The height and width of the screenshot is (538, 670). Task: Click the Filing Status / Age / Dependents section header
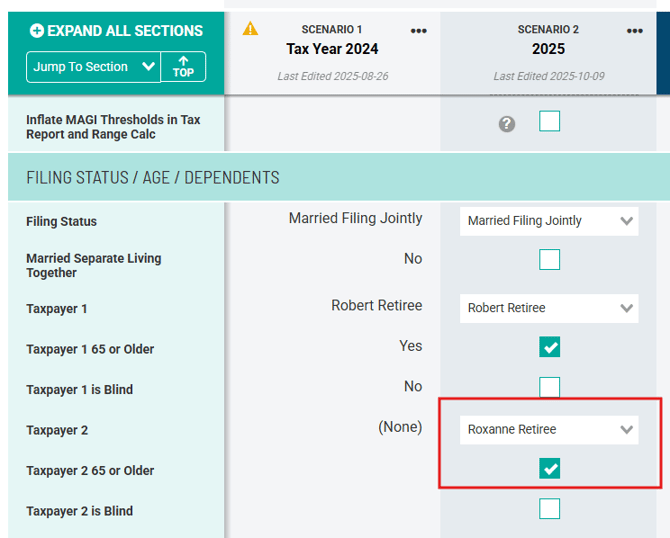click(153, 178)
